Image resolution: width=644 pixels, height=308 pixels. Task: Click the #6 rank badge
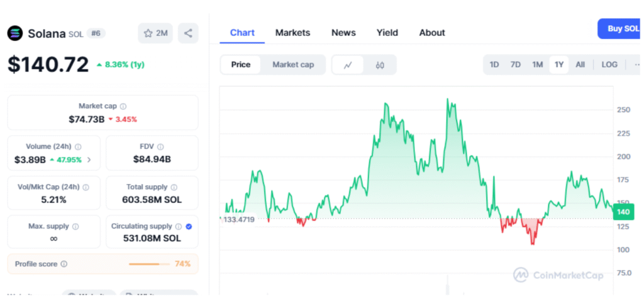96,33
